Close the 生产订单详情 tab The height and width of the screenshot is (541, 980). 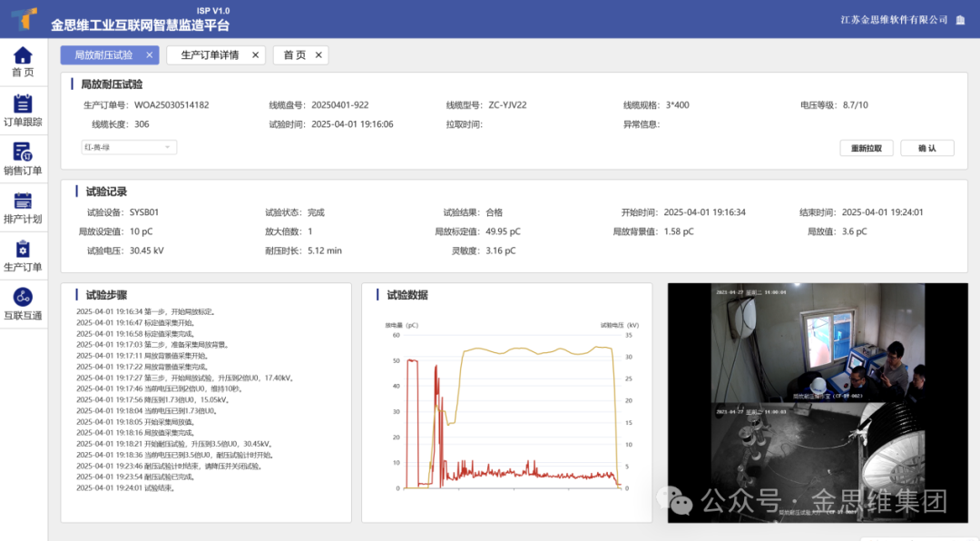point(255,55)
